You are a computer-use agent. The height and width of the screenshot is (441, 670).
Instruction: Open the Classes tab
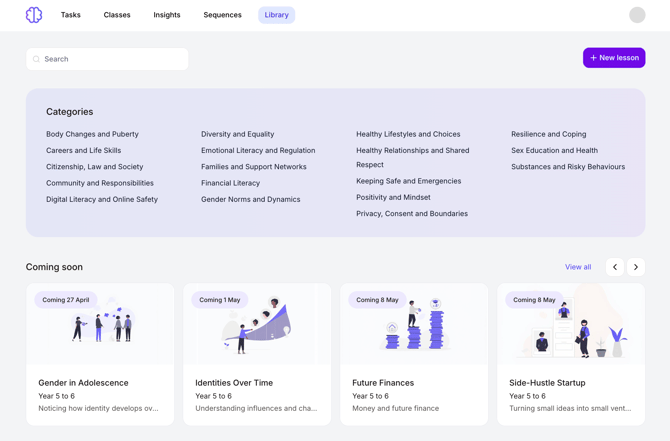117,15
